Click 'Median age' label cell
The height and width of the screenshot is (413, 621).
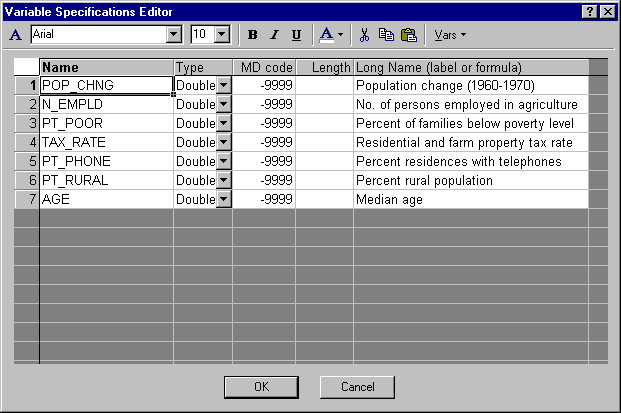(471, 199)
